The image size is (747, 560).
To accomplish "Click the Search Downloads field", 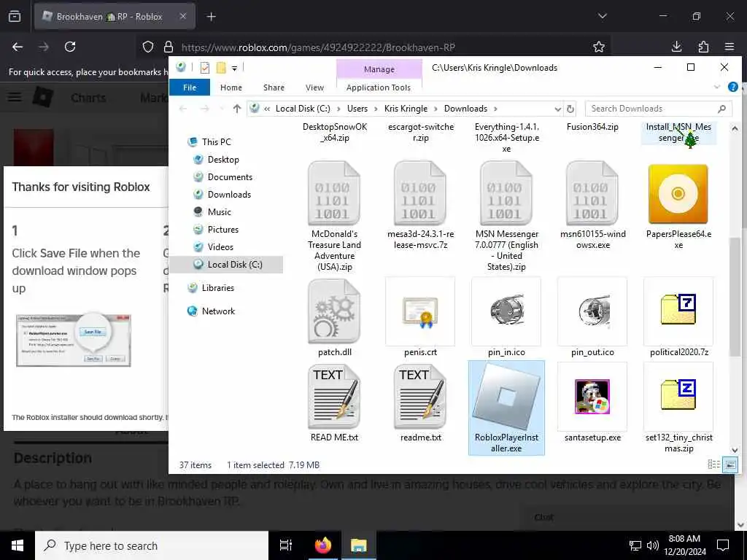I will click(x=659, y=109).
